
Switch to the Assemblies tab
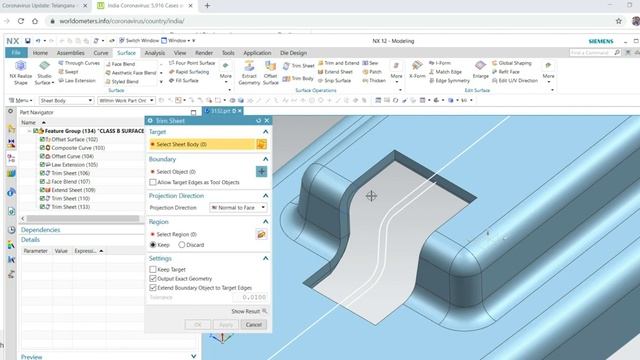pyautogui.click(x=70, y=53)
